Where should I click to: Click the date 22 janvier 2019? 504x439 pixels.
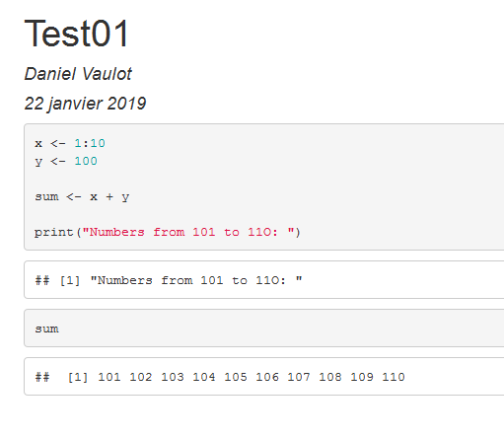(85, 104)
